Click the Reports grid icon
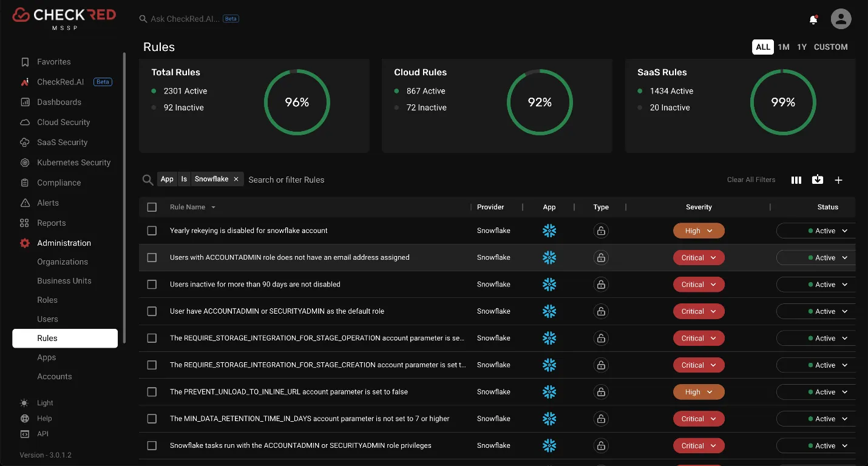 [x=25, y=223]
